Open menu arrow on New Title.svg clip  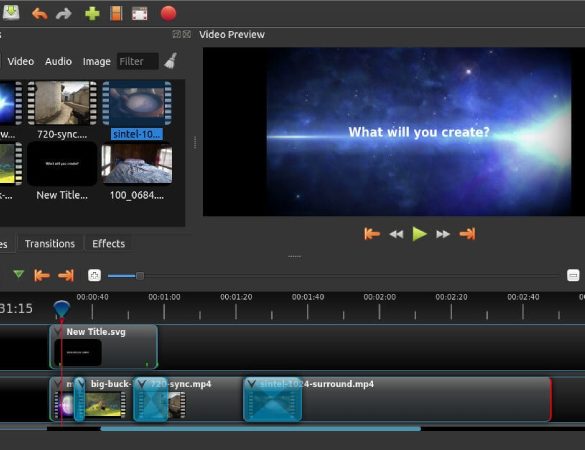tap(57, 332)
